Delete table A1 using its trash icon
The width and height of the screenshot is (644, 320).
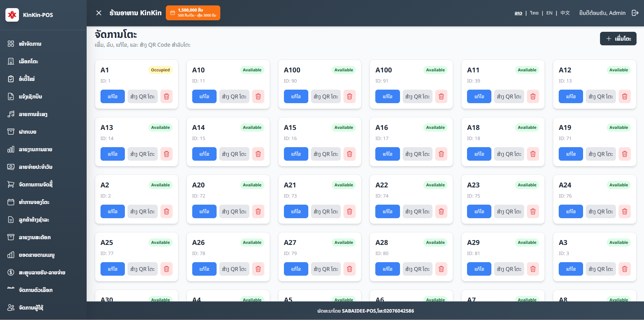[x=166, y=96]
